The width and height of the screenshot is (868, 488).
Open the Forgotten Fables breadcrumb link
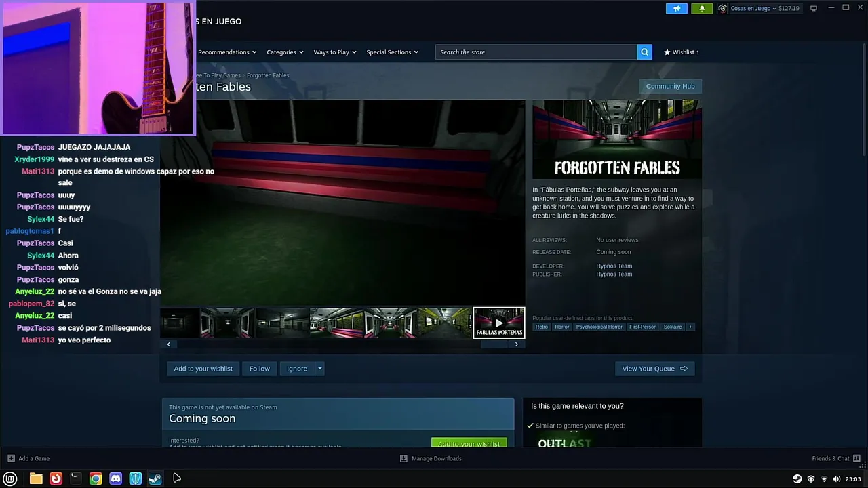point(268,75)
